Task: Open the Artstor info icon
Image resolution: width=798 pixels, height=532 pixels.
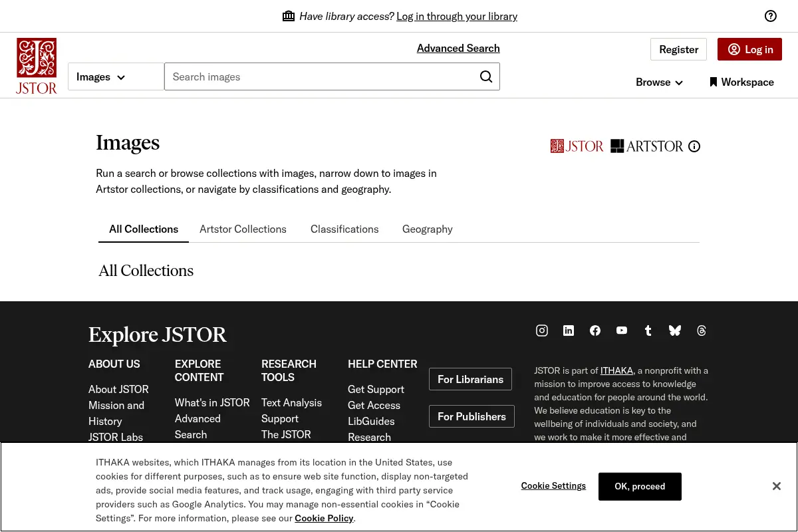Action: point(694,146)
